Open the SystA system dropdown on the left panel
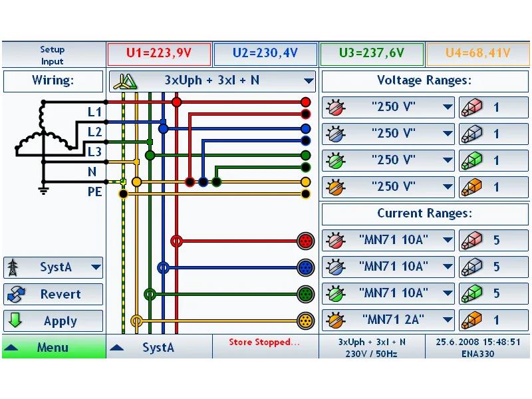The image size is (532, 399). coord(96,267)
